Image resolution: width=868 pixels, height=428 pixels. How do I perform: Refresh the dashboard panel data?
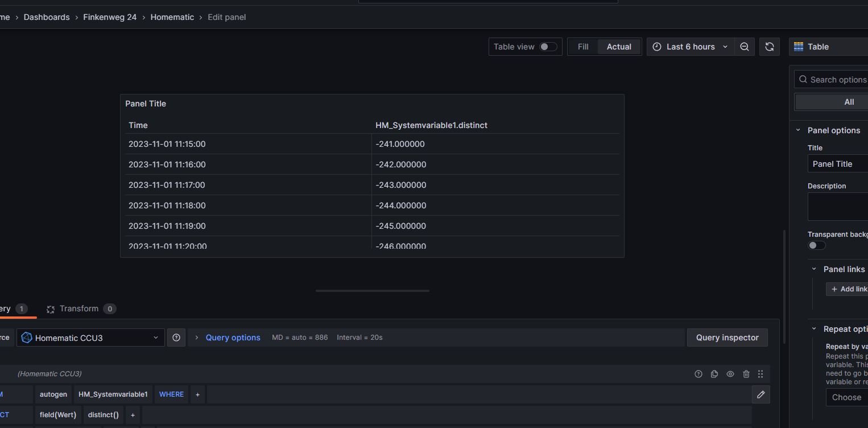(x=769, y=47)
